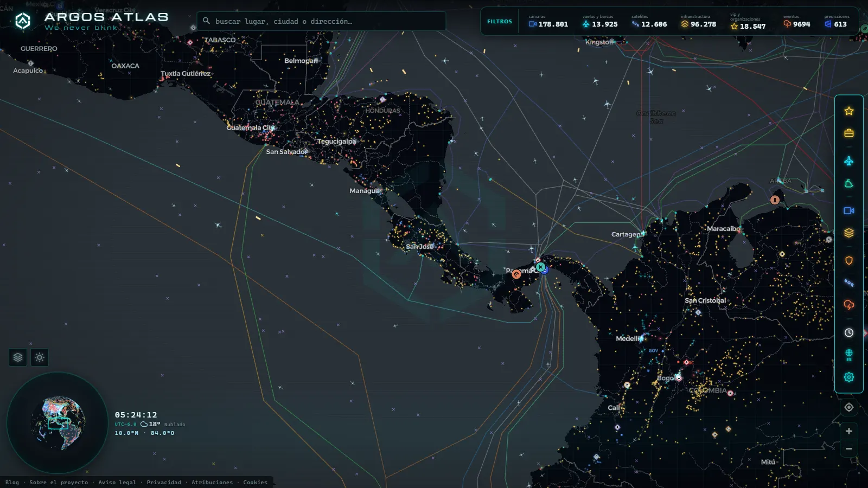Toggle vip y organizaciones filter

(x=748, y=22)
